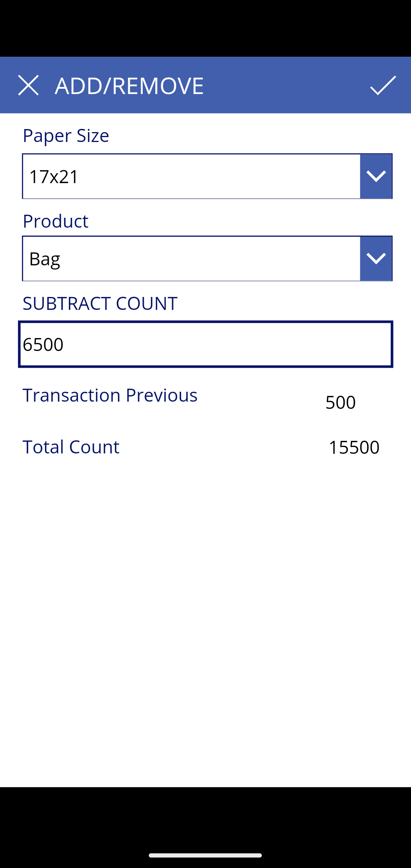Click the Transaction Previous value 500

[x=341, y=402]
